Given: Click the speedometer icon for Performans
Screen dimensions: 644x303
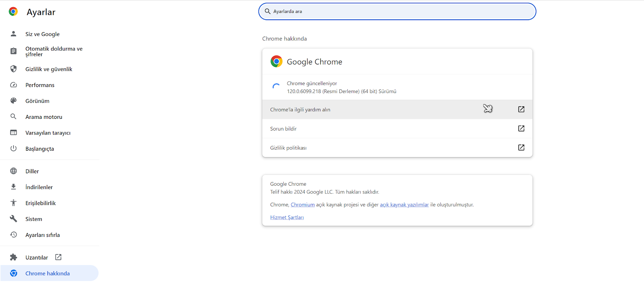Looking at the screenshot, I should coord(13,85).
